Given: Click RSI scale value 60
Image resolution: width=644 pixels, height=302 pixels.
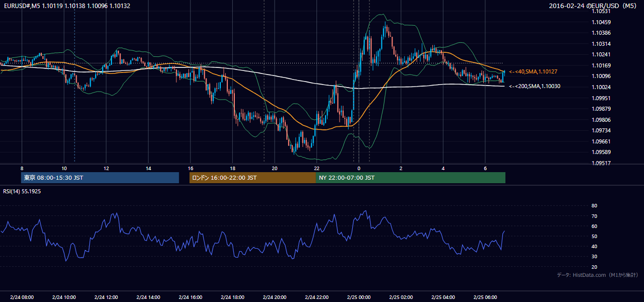Looking at the screenshot, I should pyautogui.click(x=594, y=226).
